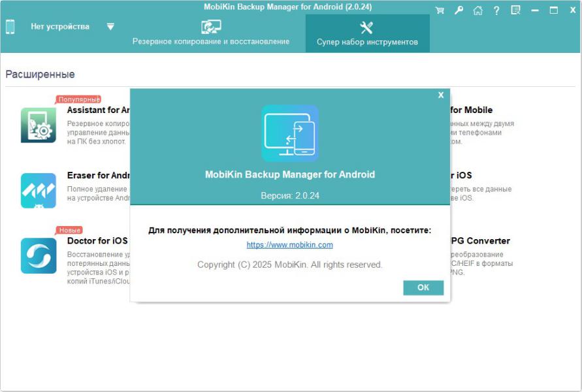This screenshot has width=582, height=392.
Task: Open the https://www.mobikin.com link
Action: click(290, 245)
